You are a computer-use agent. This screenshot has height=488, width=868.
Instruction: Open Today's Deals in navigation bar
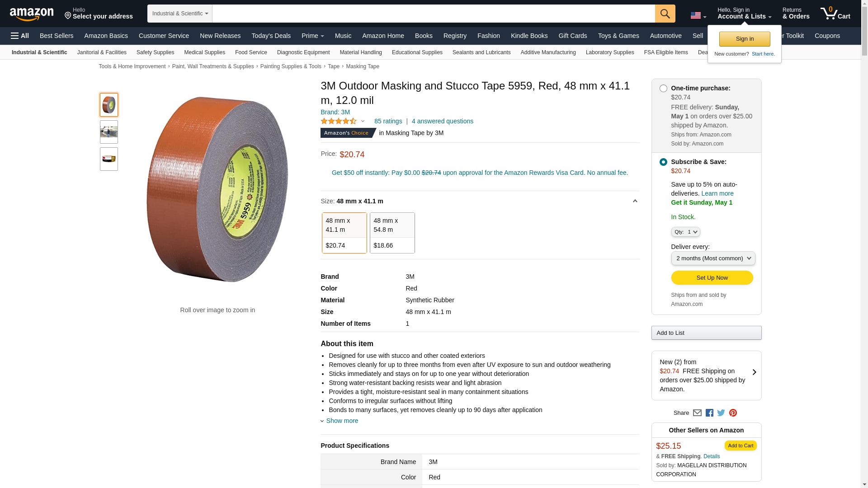[x=271, y=36]
